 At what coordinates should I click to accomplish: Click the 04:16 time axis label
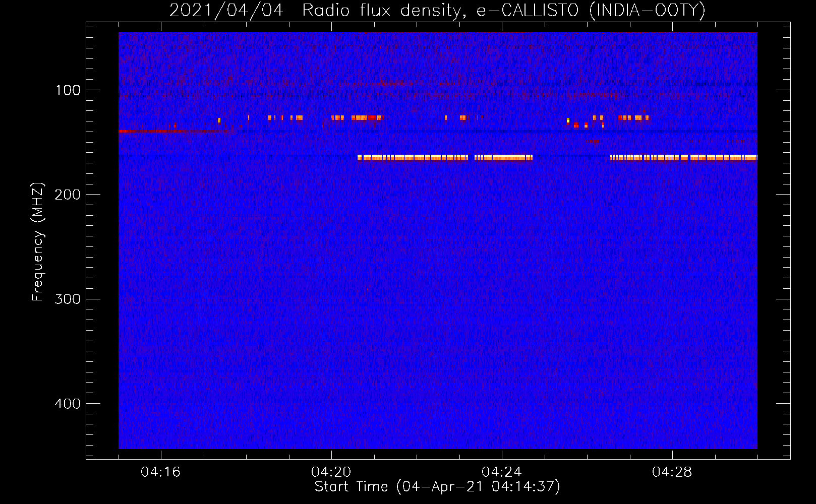(160, 472)
